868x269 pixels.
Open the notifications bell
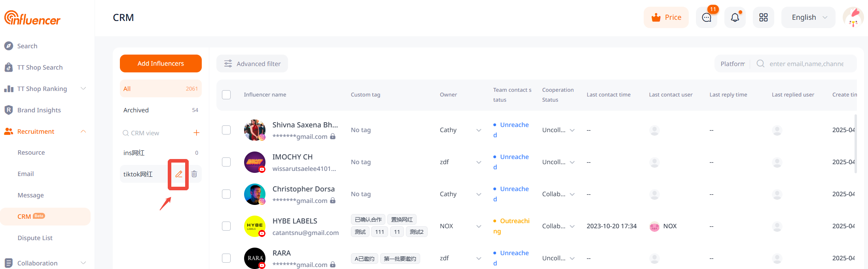coord(735,17)
